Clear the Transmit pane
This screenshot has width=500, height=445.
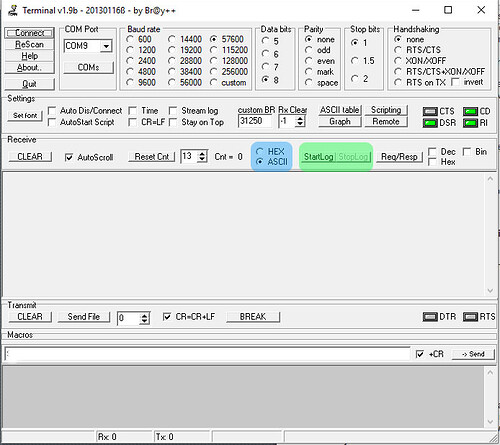pos(30,317)
